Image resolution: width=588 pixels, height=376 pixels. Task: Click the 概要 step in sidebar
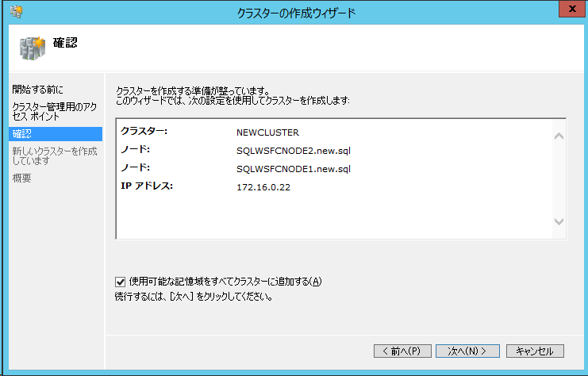tap(22, 178)
